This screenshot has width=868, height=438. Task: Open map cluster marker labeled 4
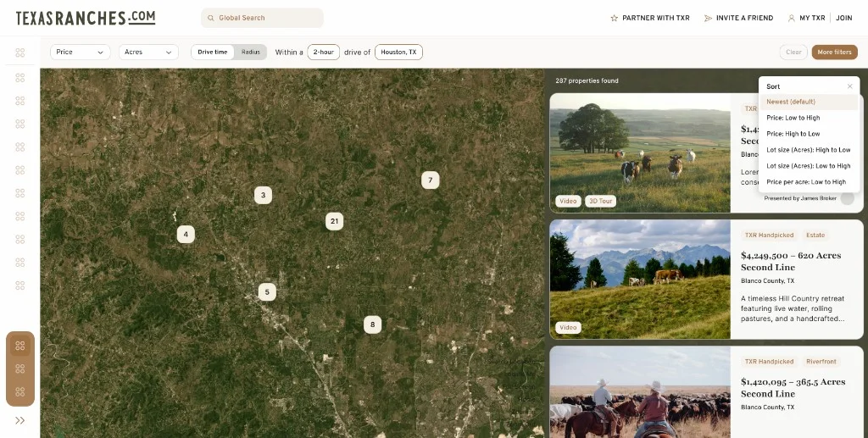pyautogui.click(x=186, y=234)
